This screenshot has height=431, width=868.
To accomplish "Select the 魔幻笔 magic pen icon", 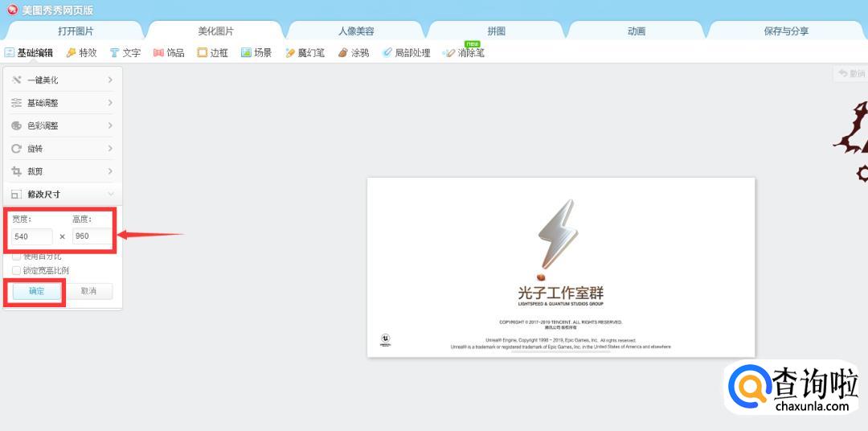I will 290,53.
